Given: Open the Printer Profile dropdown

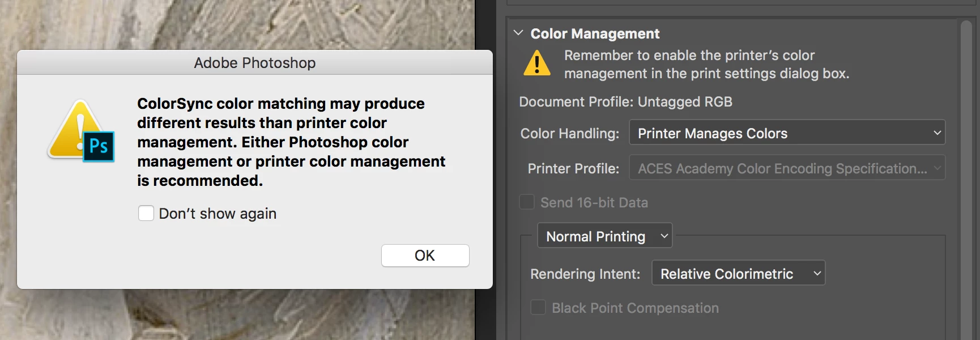Looking at the screenshot, I should pos(787,168).
